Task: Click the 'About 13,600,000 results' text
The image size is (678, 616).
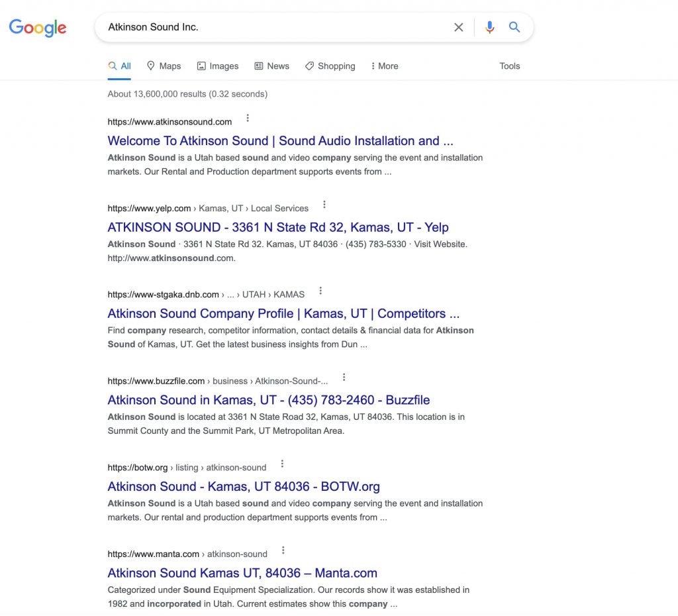Action: tap(187, 94)
